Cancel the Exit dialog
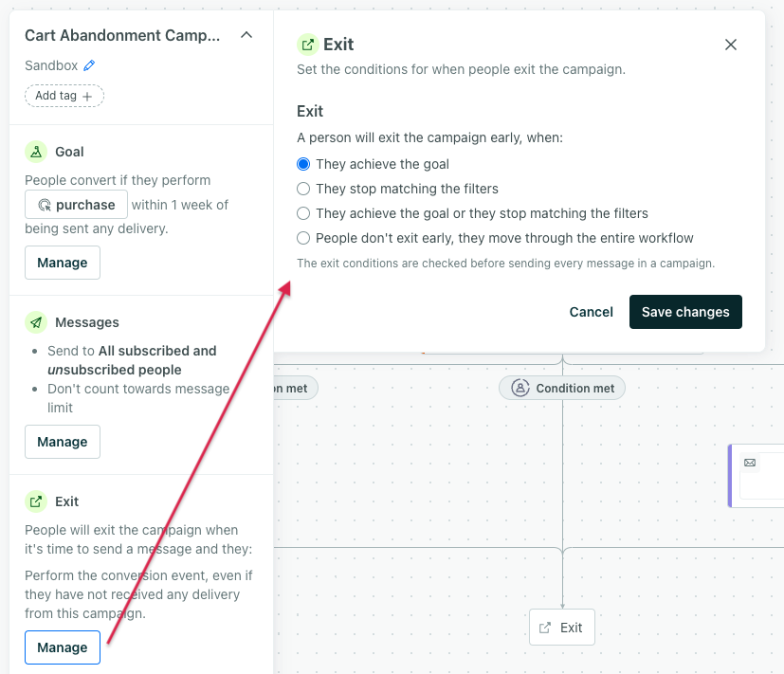This screenshot has width=784, height=674. (592, 312)
